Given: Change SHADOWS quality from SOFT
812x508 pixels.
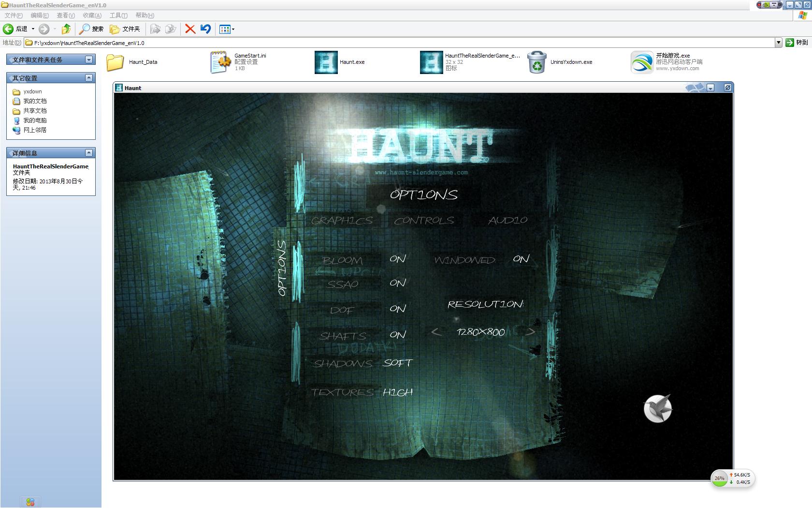Looking at the screenshot, I should click(398, 363).
